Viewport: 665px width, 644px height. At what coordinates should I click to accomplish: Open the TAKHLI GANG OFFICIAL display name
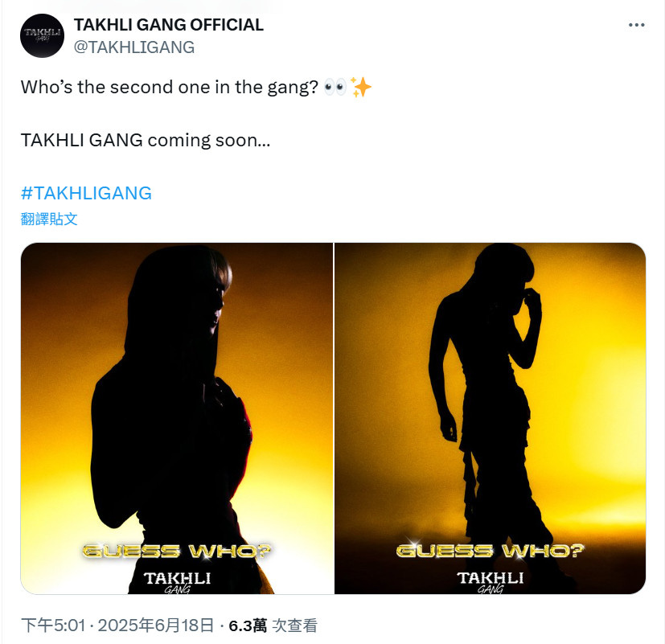click(x=168, y=25)
